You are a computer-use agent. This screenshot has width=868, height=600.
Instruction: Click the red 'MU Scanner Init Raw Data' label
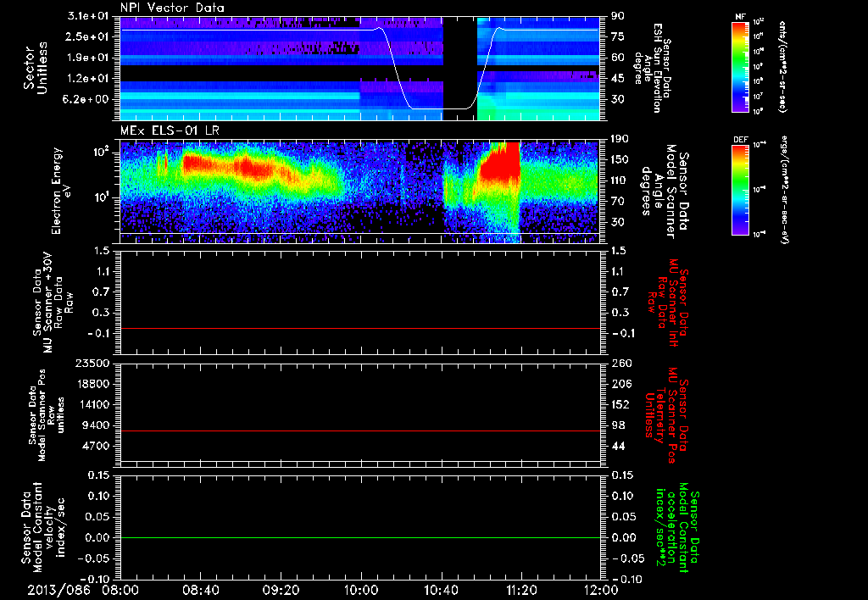668,303
